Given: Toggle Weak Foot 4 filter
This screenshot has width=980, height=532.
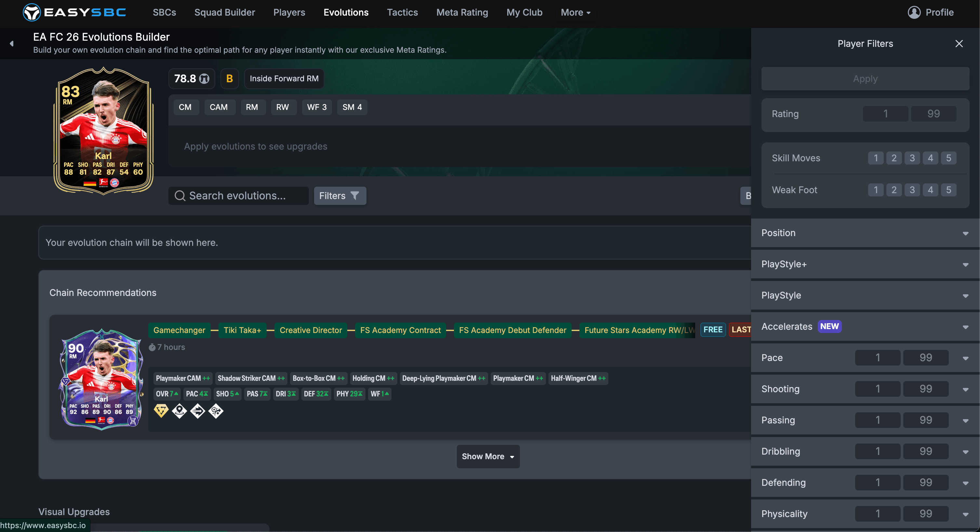Looking at the screenshot, I should pyautogui.click(x=930, y=190).
